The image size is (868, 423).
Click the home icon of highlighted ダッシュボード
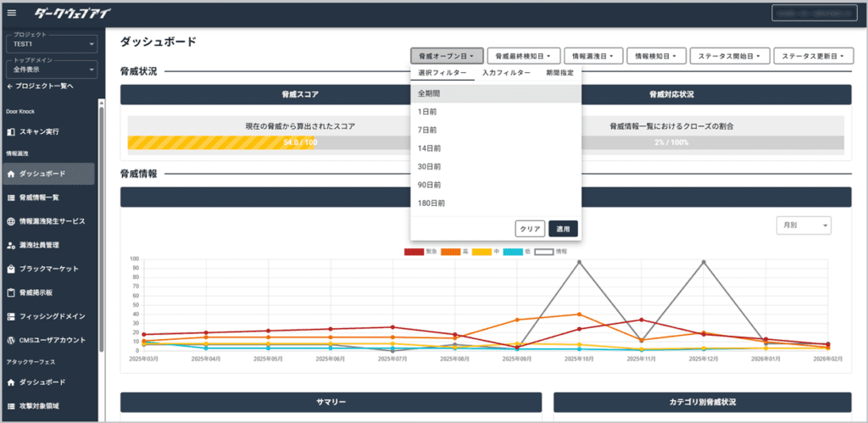pos(11,174)
